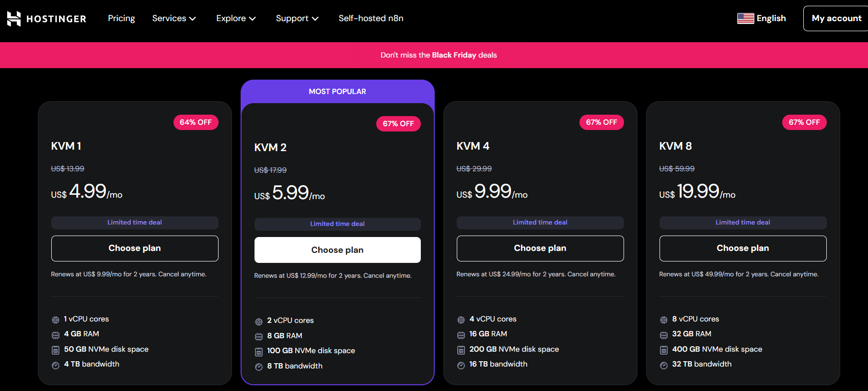This screenshot has height=391, width=868.
Task: Click the vCPU cores icon on KVM 1
Action: pyautogui.click(x=54, y=319)
